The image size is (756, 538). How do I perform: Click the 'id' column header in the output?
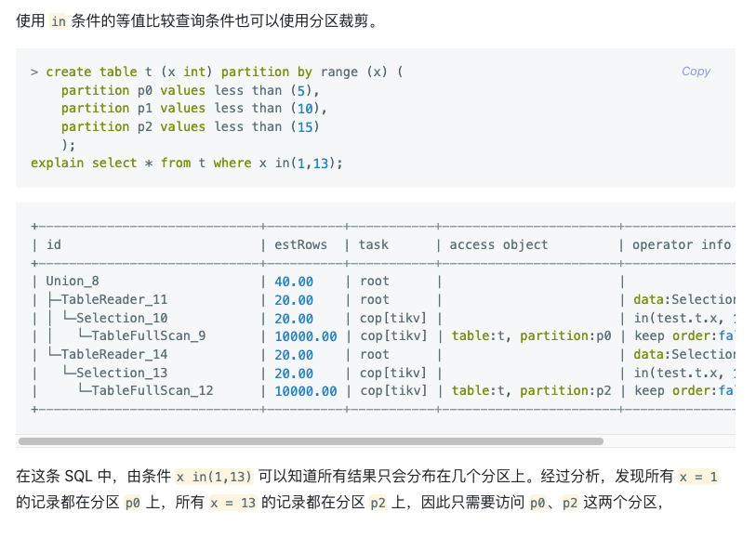point(54,244)
